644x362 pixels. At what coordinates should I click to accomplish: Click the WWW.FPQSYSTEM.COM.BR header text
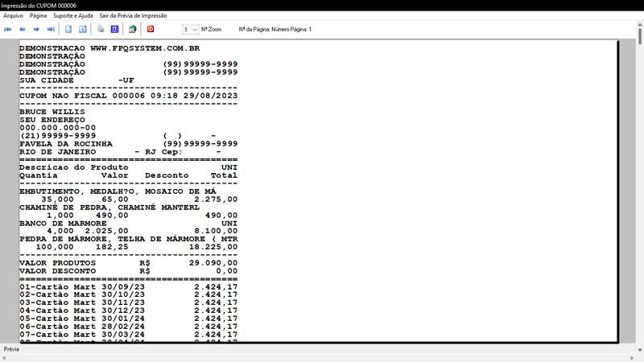145,48
